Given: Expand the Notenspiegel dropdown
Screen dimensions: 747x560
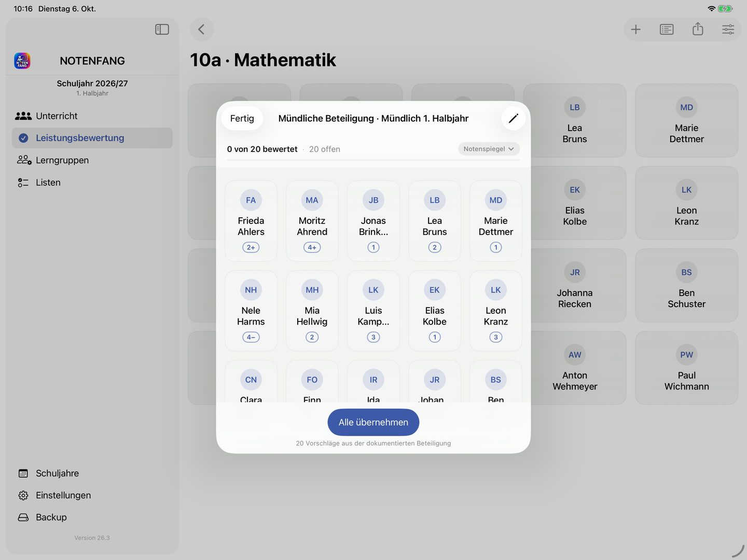Looking at the screenshot, I should [489, 149].
